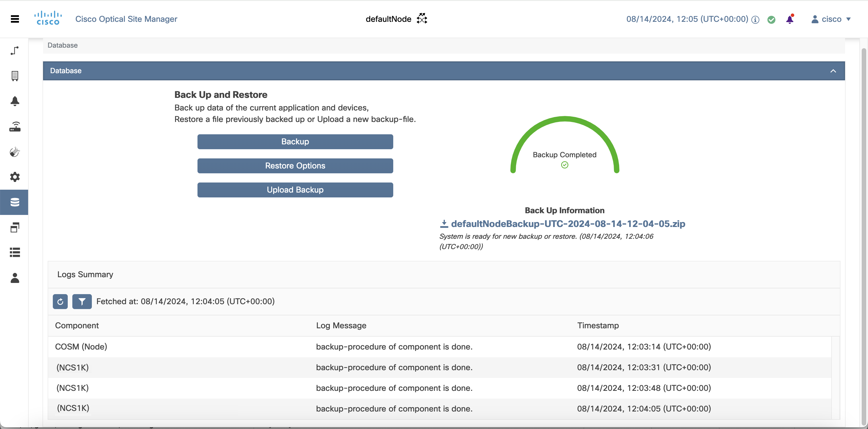The height and width of the screenshot is (429, 868).
Task: Open the alarms bell sidebar icon
Action: pos(15,101)
